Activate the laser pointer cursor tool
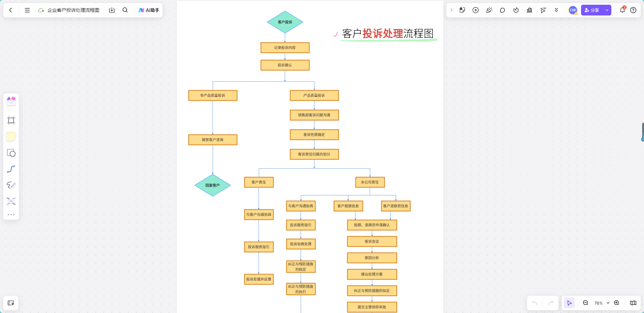 pyautogui.click(x=543, y=10)
